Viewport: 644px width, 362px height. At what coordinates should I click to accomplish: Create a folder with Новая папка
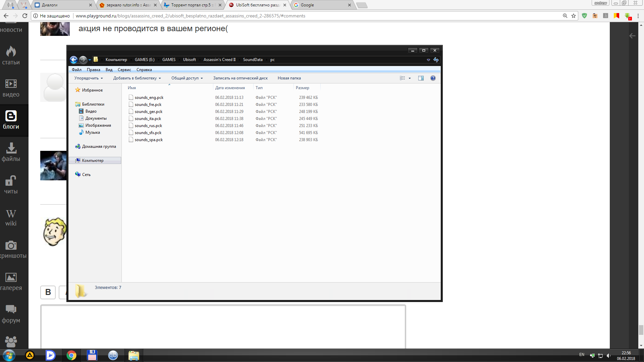pos(289,78)
